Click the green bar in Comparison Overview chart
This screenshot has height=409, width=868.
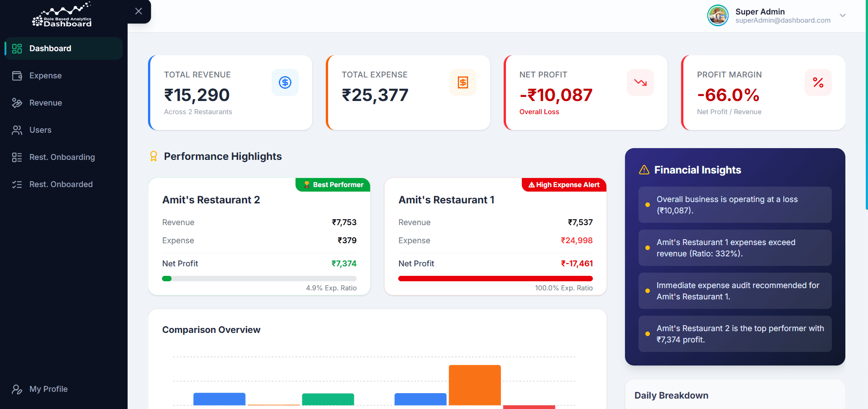328,399
